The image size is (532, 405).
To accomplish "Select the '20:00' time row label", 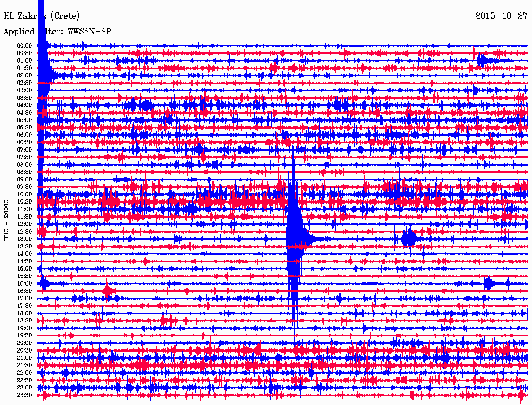I will [24, 343].
